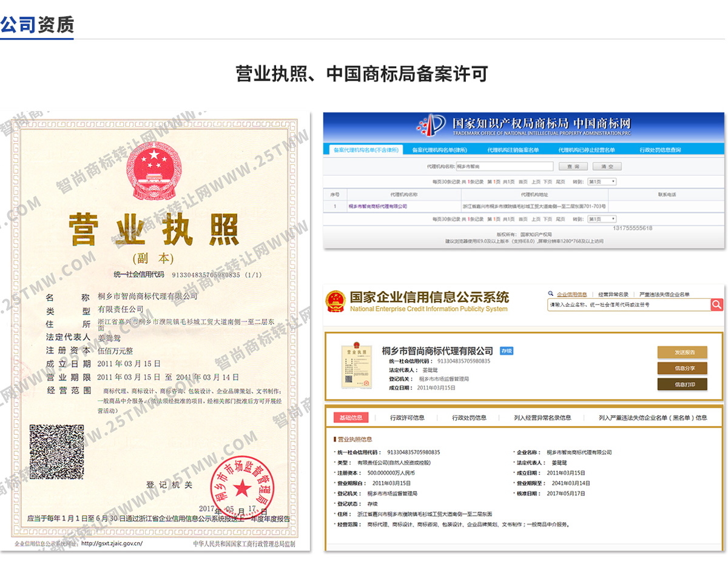Image resolution: width=728 pixels, height=587 pixels.
Task: Open the 桐乡市智尚商标代理有限公司 link in the results table
Action: [377, 206]
